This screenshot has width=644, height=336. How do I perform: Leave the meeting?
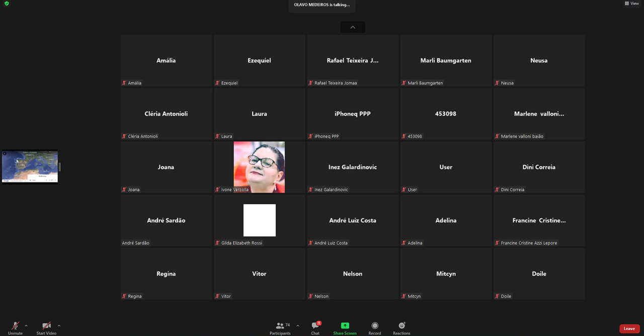click(629, 328)
